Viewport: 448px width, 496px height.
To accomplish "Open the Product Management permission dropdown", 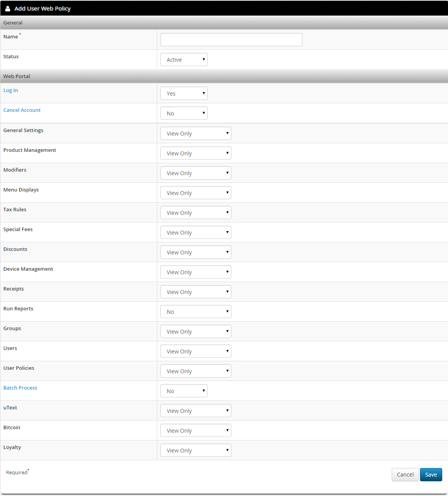I will pyautogui.click(x=196, y=153).
